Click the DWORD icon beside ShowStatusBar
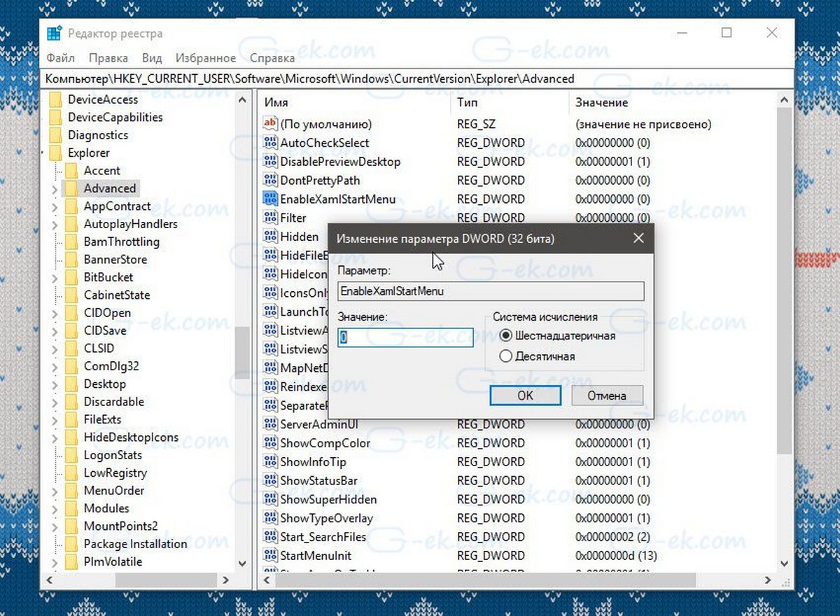 [270, 481]
